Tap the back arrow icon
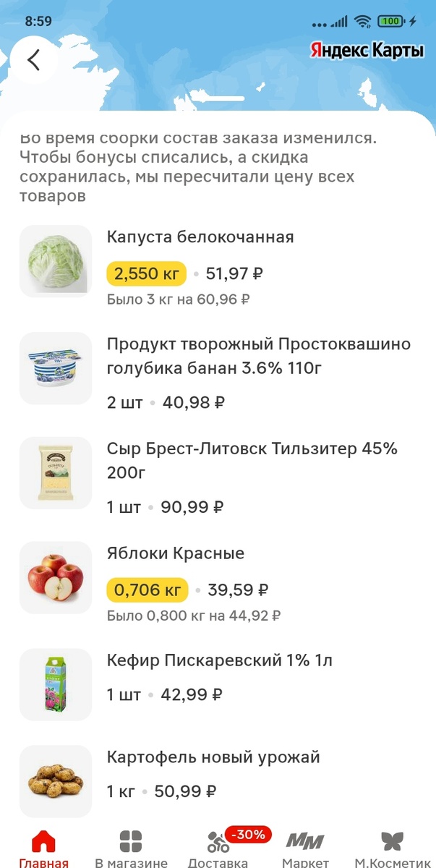Viewport: 436px width, 868px height. click(34, 60)
